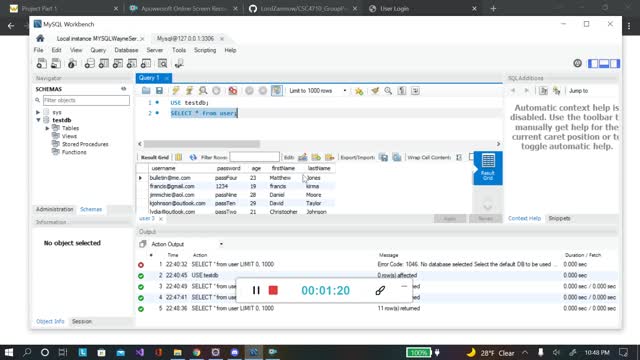The height and width of the screenshot is (360, 640).
Task: Go to the Workbench home screen icon
Action: [40, 38]
